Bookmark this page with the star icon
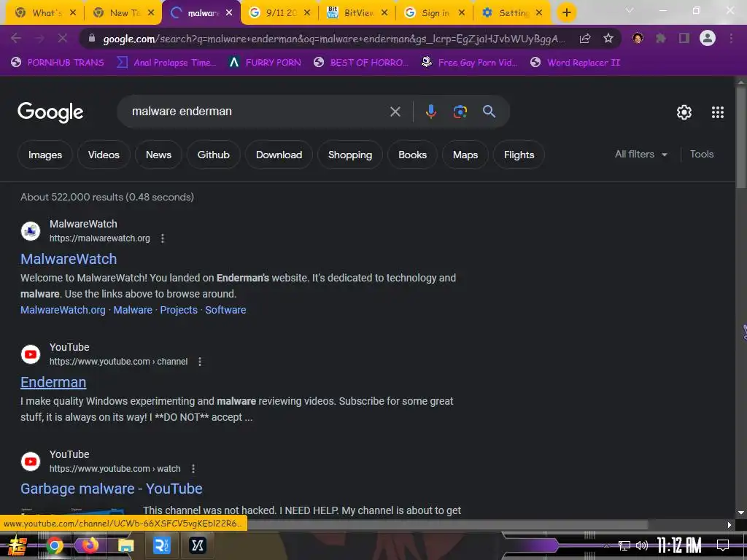 tap(608, 39)
